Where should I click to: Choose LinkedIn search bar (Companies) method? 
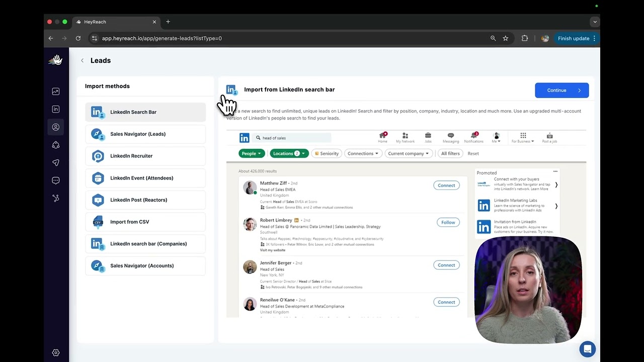pyautogui.click(x=145, y=244)
